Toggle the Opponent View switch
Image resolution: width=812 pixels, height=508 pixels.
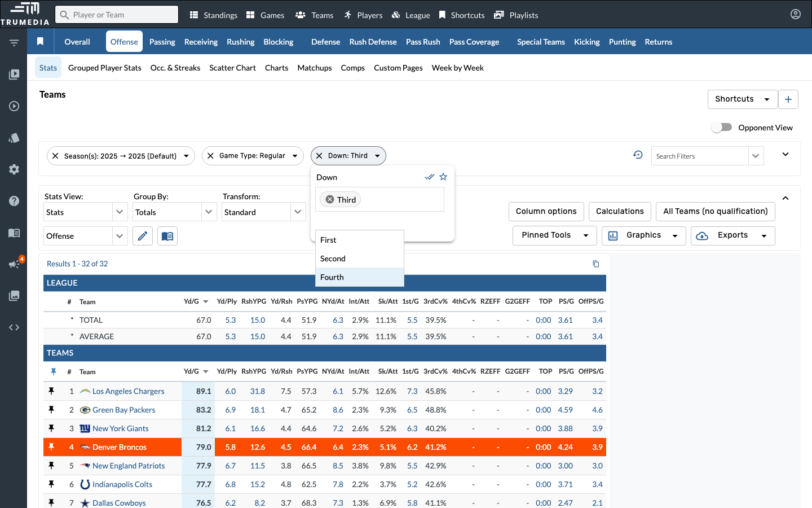[722, 128]
